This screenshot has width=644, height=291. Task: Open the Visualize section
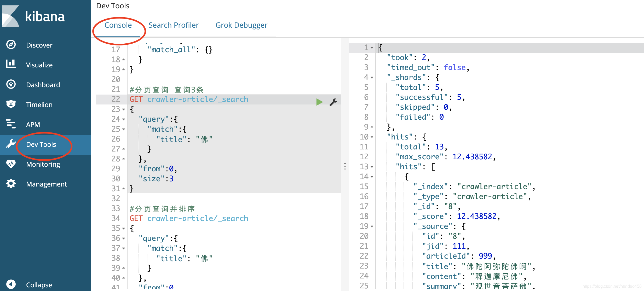click(39, 65)
